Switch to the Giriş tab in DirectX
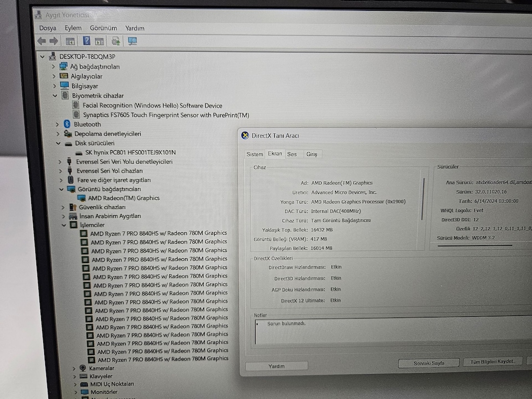The width and height of the screenshot is (532, 399). pyautogui.click(x=312, y=154)
